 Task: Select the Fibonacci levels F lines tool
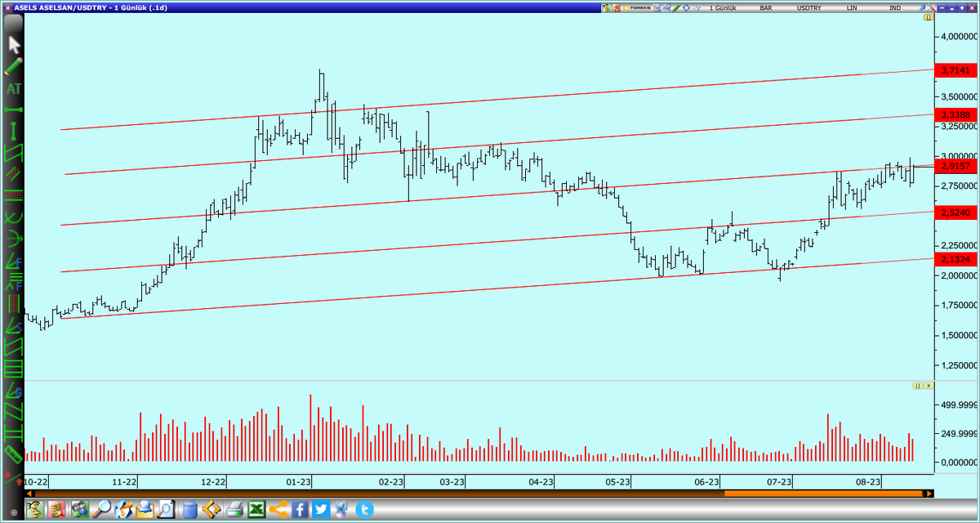coord(14,282)
